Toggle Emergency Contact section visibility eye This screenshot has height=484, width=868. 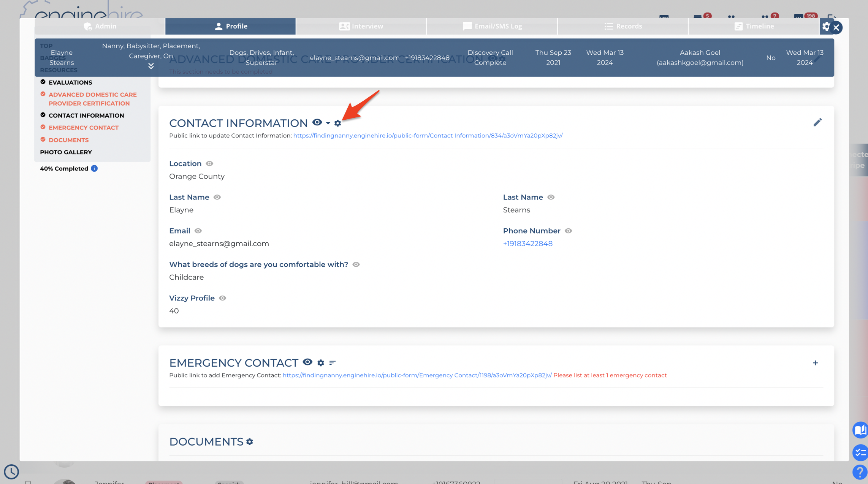click(x=307, y=362)
